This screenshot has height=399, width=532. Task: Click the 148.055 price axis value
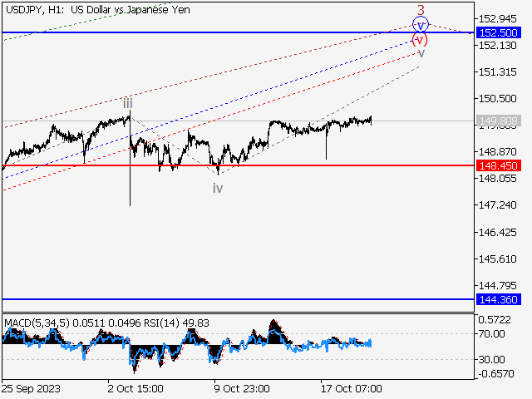tap(497, 178)
